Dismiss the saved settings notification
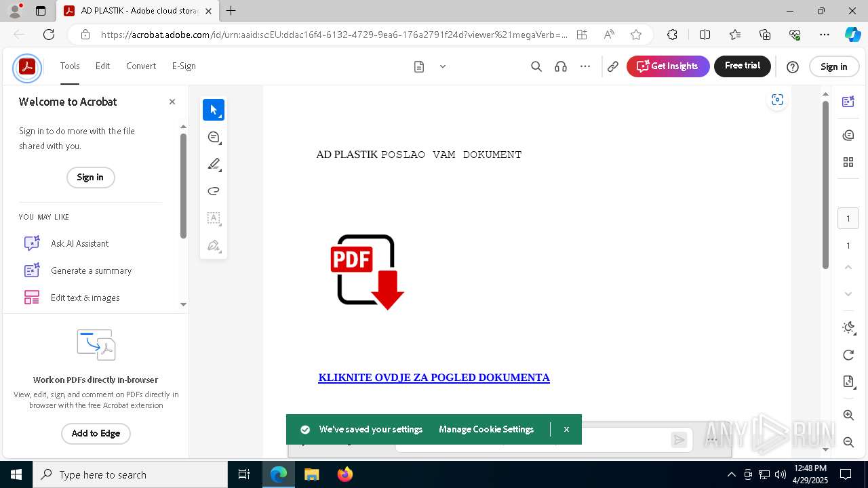The width and height of the screenshot is (868, 488). tap(566, 430)
